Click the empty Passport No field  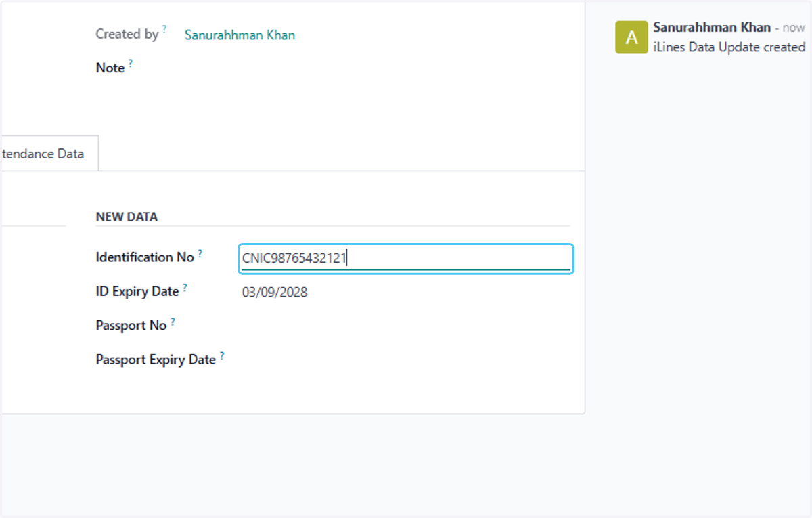tap(406, 326)
